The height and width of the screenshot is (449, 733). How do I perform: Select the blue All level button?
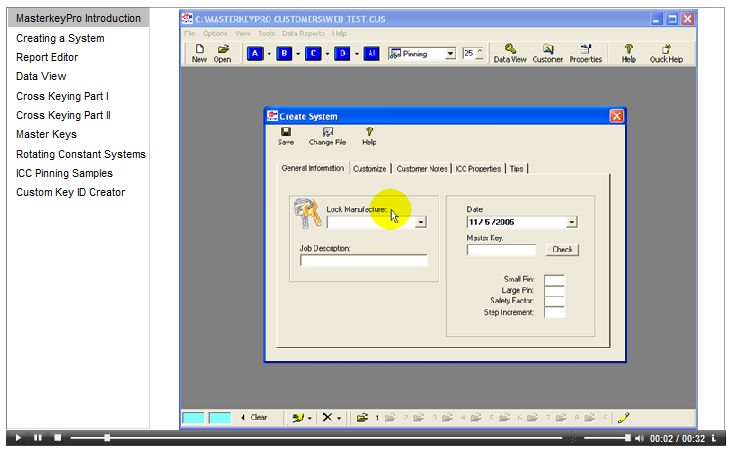coord(372,53)
